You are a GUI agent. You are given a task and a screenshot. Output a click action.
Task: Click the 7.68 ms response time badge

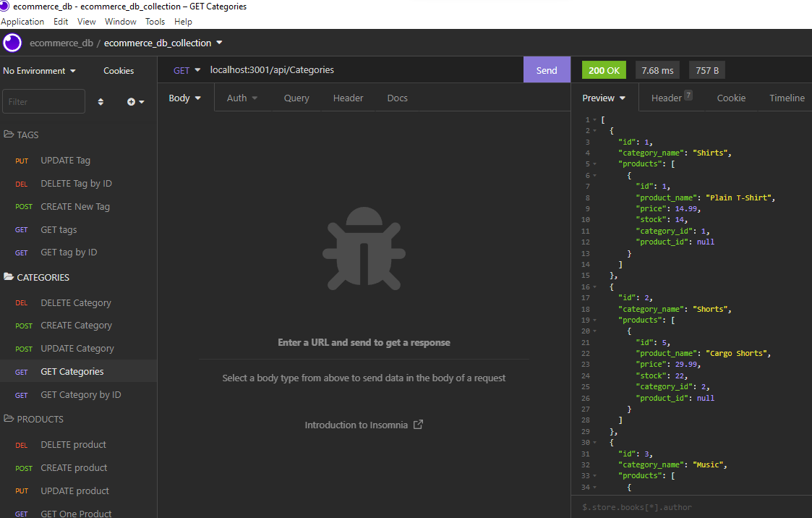point(657,69)
